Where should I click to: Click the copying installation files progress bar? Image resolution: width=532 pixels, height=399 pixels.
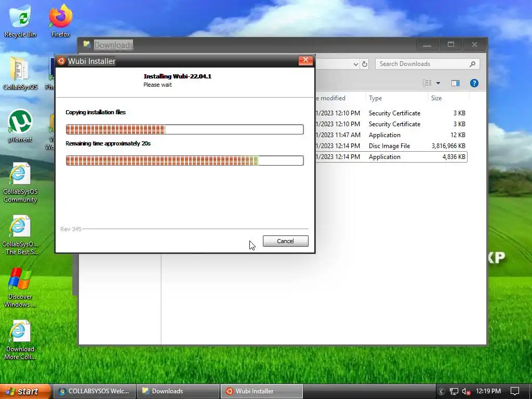(x=184, y=129)
